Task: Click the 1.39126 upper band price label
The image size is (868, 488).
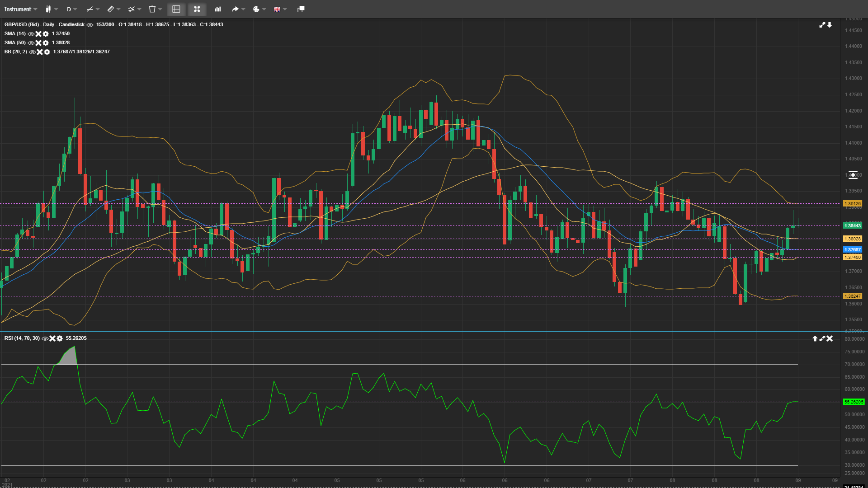Action: coord(853,204)
